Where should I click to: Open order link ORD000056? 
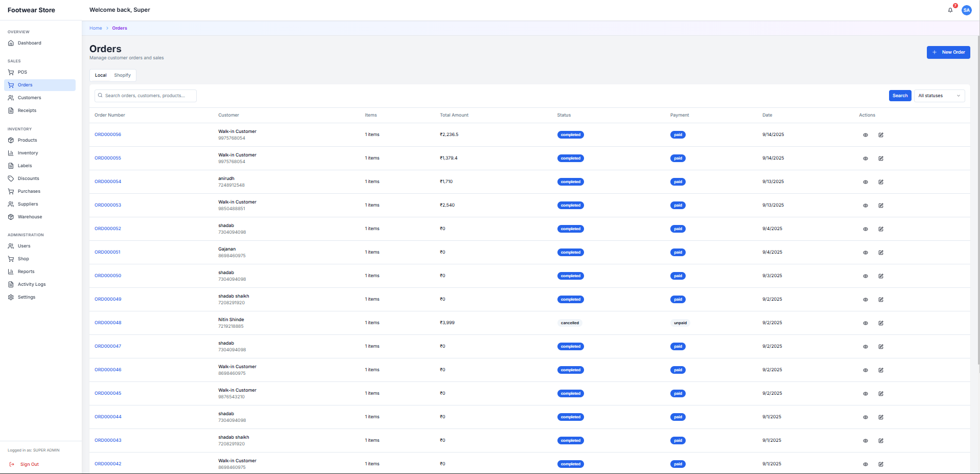108,134
